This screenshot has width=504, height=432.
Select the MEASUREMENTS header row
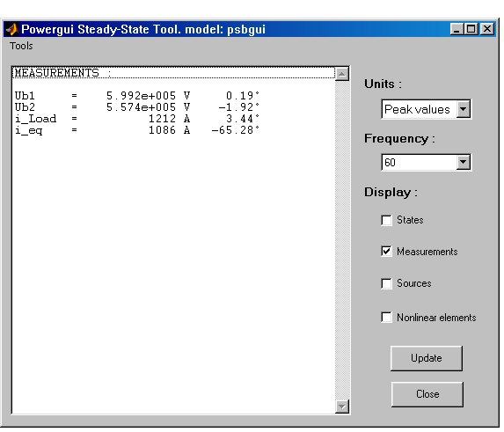[173, 73]
